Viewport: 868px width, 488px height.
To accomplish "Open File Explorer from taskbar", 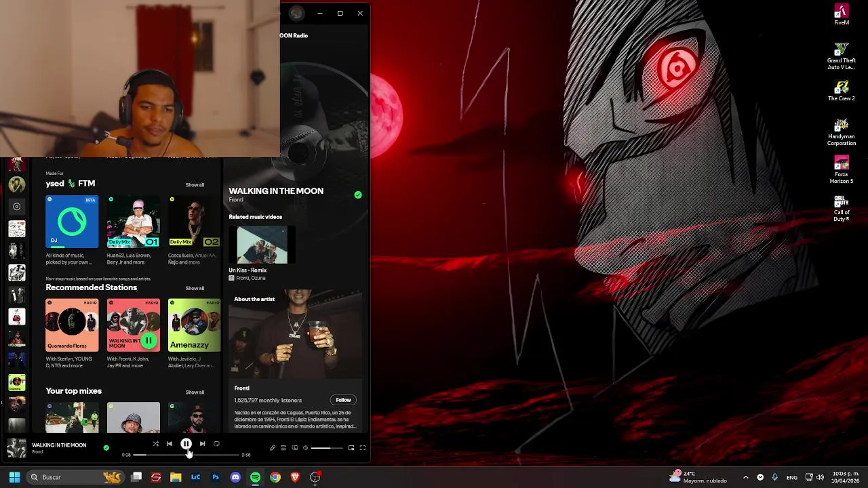I will click(176, 477).
